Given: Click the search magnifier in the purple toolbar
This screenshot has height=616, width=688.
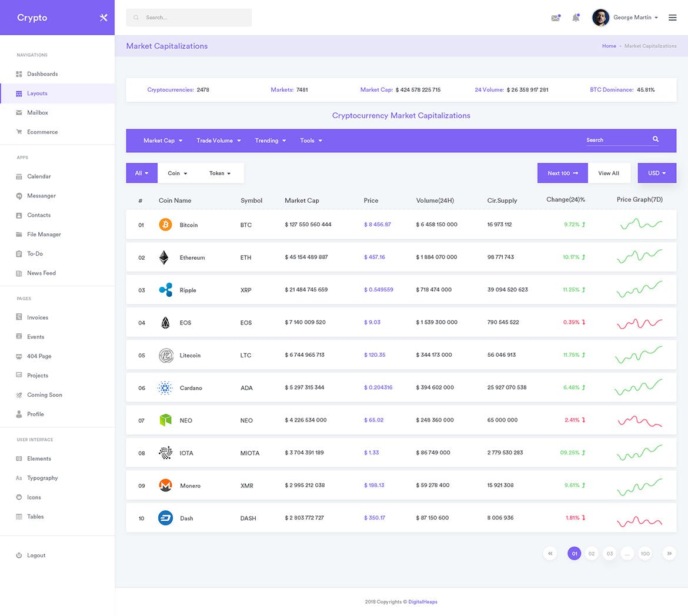Looking at the screenshot, I should click(655, 139).
